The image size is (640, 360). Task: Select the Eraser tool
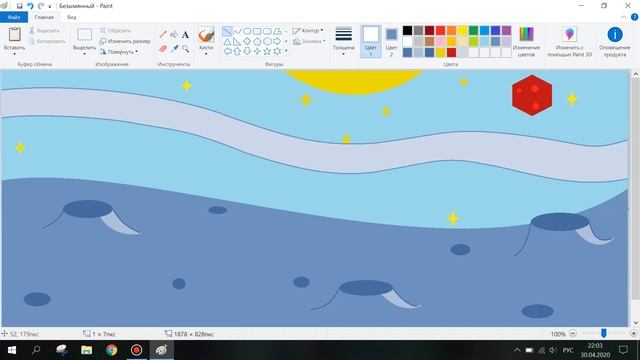coord(163,49)
